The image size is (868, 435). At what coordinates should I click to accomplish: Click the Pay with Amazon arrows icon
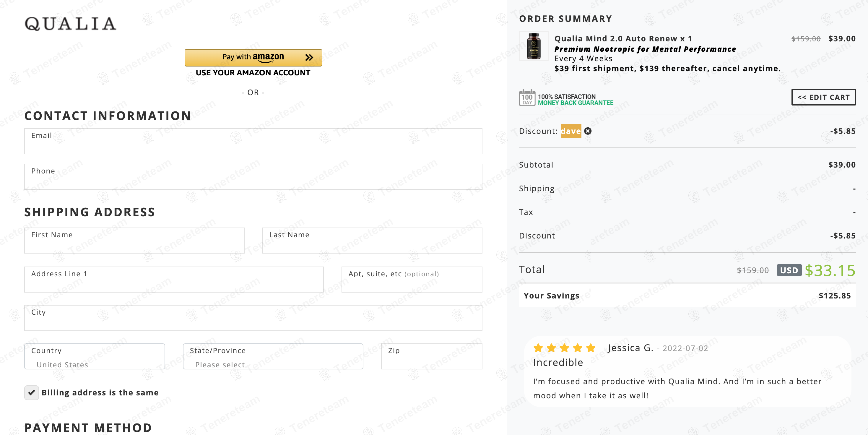309,58
